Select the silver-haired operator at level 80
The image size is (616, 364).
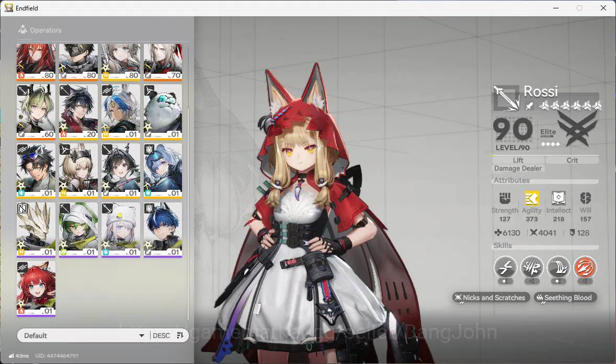(121, 62)
